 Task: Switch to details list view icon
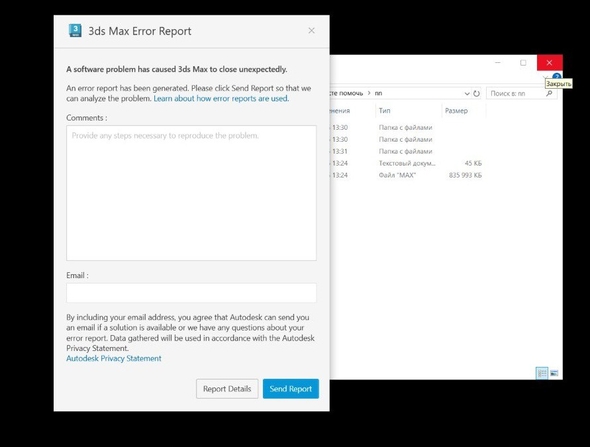click(542, 373)
